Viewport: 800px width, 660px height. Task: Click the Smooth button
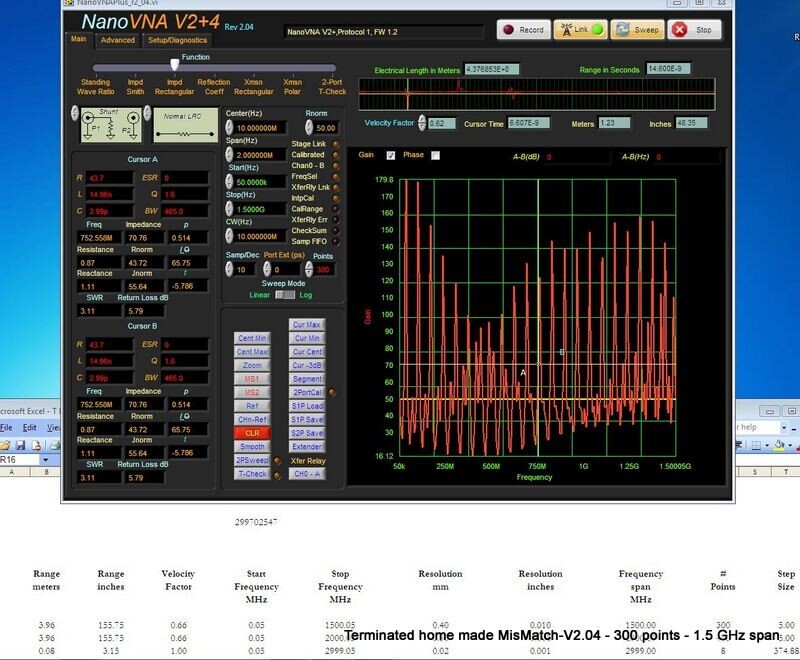(252, 446)
